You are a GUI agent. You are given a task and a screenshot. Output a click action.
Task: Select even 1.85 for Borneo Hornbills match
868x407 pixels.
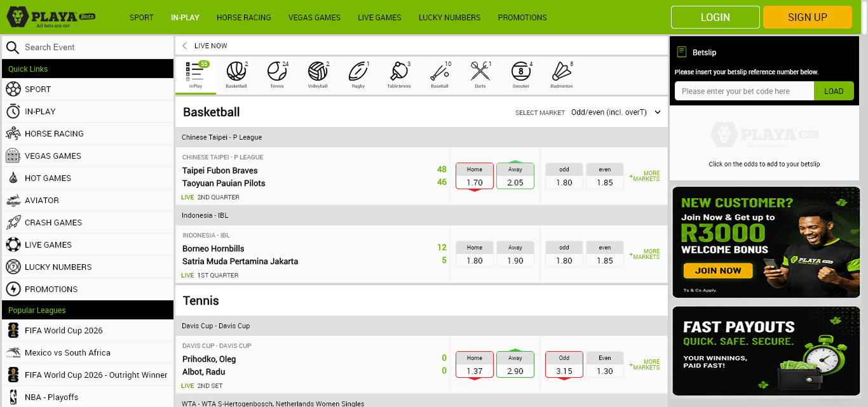[605, 254]
